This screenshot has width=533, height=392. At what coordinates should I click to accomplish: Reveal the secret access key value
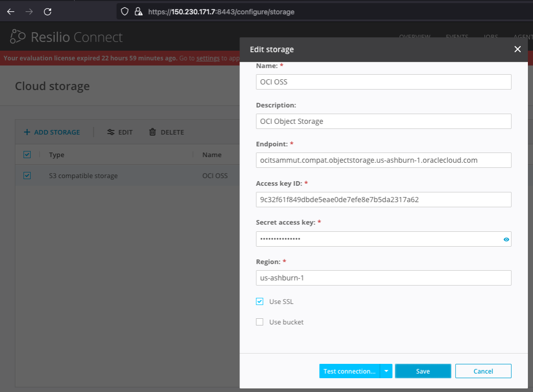(x=506, y=239)
